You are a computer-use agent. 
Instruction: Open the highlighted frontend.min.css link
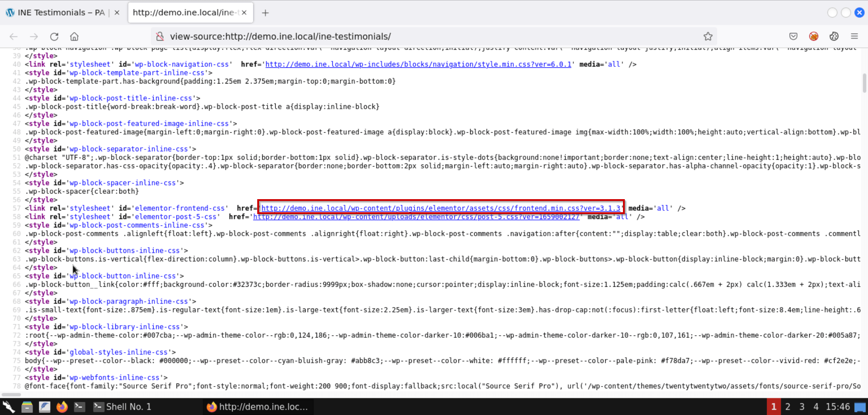441,208
